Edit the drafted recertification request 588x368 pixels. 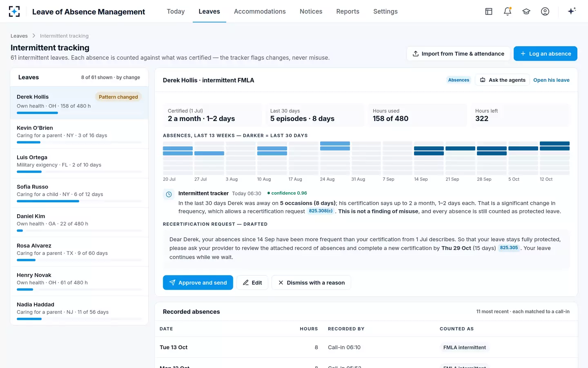coord(252,283)
